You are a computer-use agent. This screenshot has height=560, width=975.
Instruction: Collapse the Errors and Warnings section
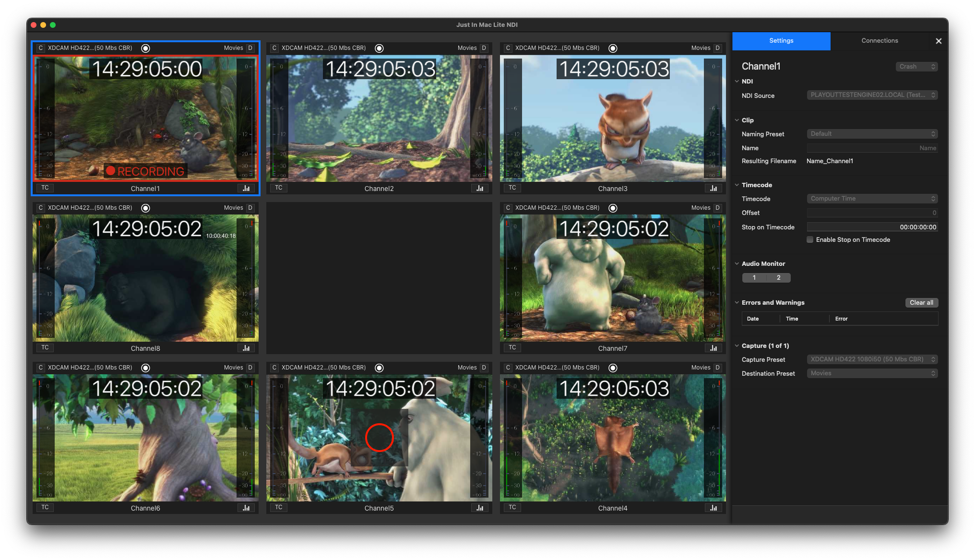737,302
